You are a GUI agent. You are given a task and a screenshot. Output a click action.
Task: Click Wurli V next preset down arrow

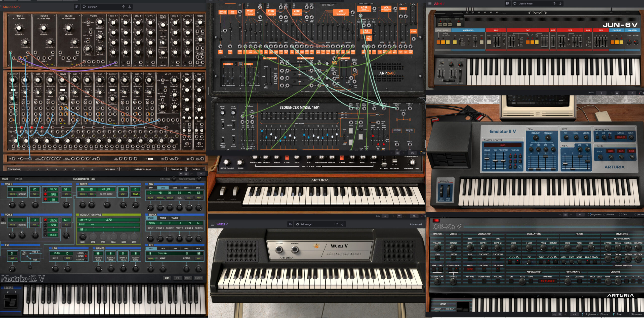pos(343,224)
